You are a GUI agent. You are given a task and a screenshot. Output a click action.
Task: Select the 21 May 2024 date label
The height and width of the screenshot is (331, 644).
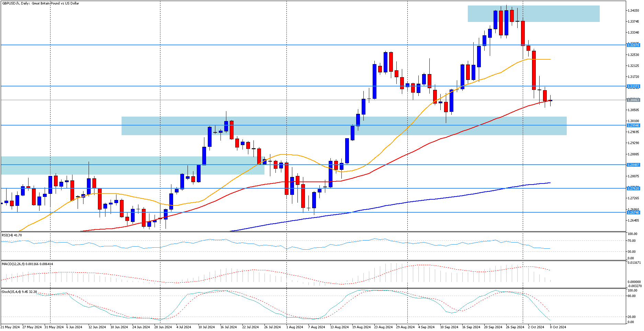10,327
